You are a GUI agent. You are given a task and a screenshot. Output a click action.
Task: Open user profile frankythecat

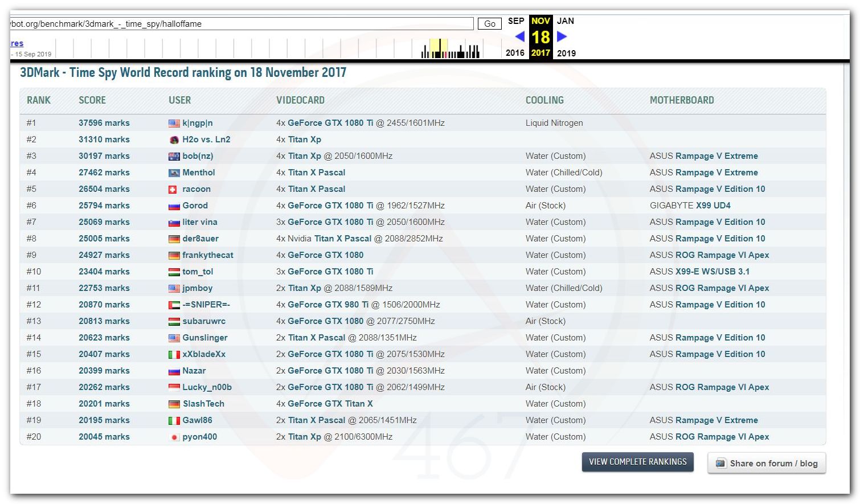point(208,255)
